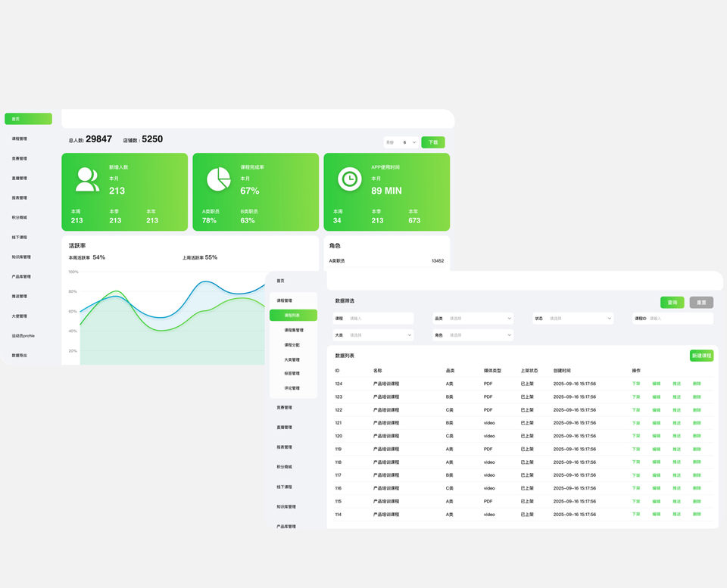Select 课程集管理 submenu item
This screenshot has height=588, width=727.
(293, 331)
